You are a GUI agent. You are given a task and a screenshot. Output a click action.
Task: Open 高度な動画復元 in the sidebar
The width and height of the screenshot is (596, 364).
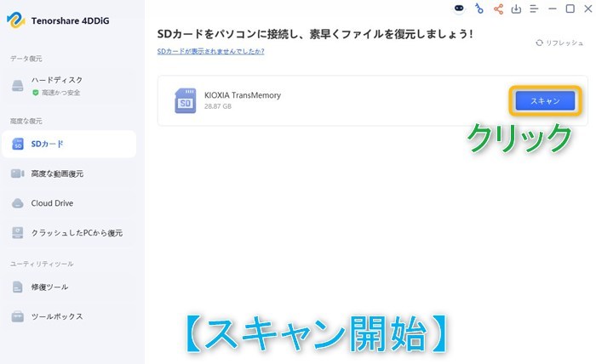69,173
